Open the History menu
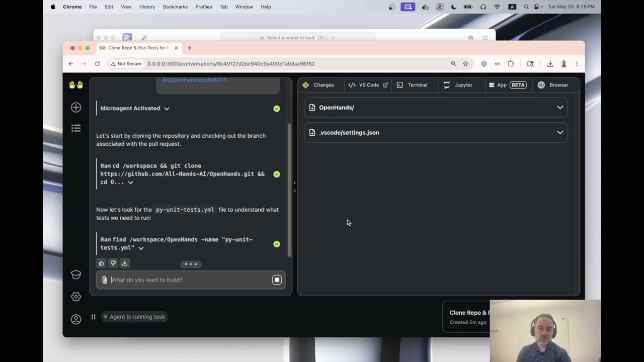 (x=147, y=7)
